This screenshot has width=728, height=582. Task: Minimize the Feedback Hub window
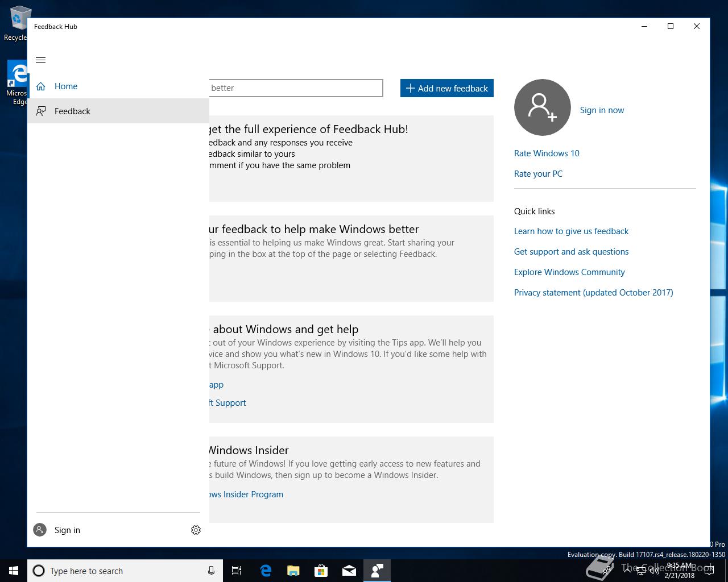(x=644, y=26)
